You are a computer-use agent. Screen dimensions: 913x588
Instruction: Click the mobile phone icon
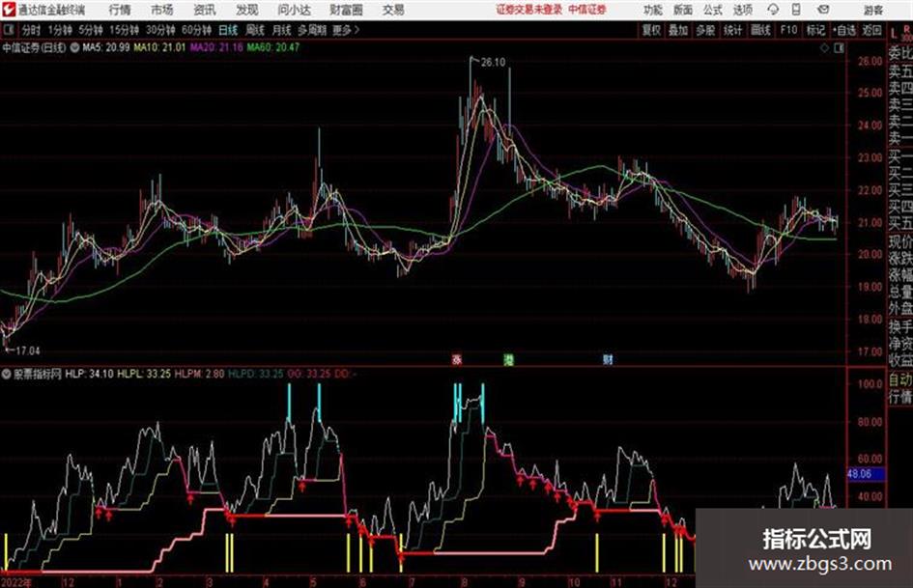click(x=796, y=10)
